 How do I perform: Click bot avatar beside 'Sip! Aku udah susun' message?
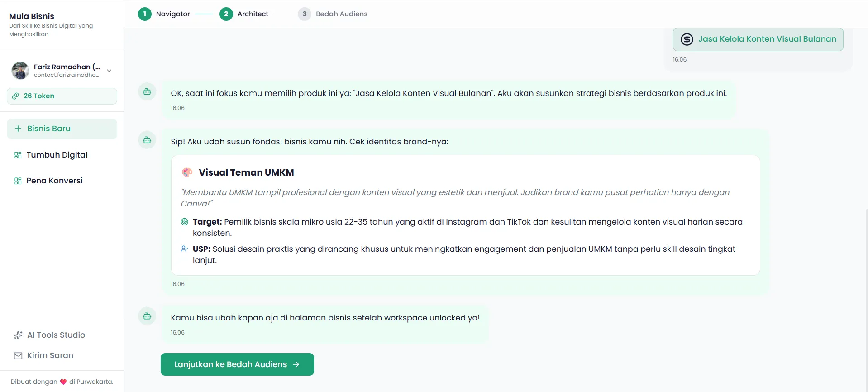point(147,140)
